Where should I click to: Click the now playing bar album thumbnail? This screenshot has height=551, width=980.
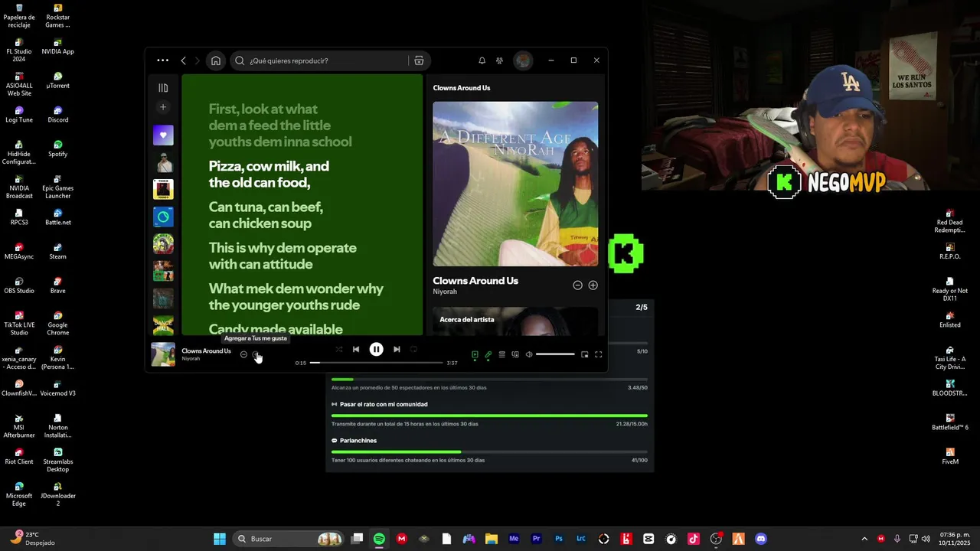163,354
